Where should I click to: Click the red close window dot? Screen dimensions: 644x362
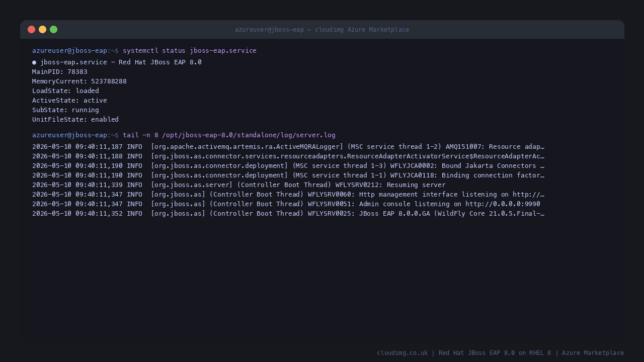(31, 29)
